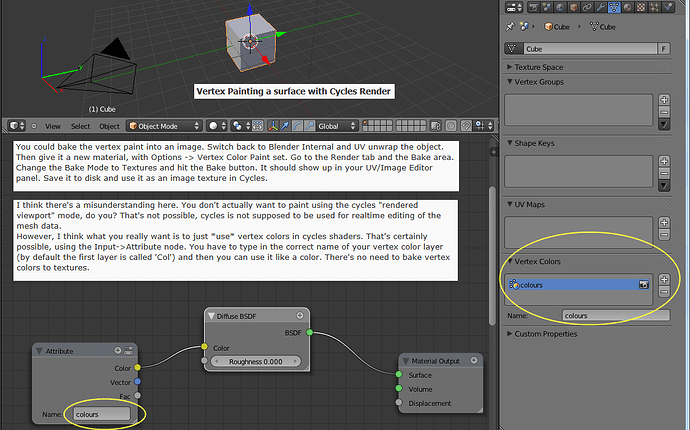The width and height of the screenshot is (690, 430).
Task: Open the Object Constraints properties tab
Action: coord(587,7)
